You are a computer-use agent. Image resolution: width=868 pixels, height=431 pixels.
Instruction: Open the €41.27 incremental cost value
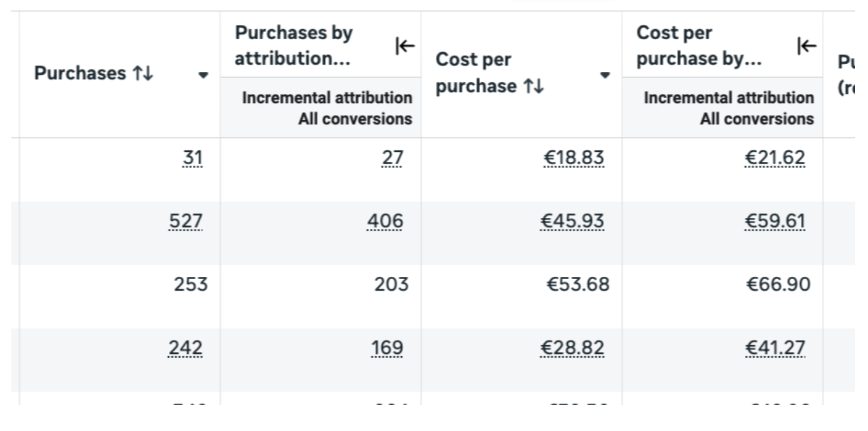(x=775, y=348)
